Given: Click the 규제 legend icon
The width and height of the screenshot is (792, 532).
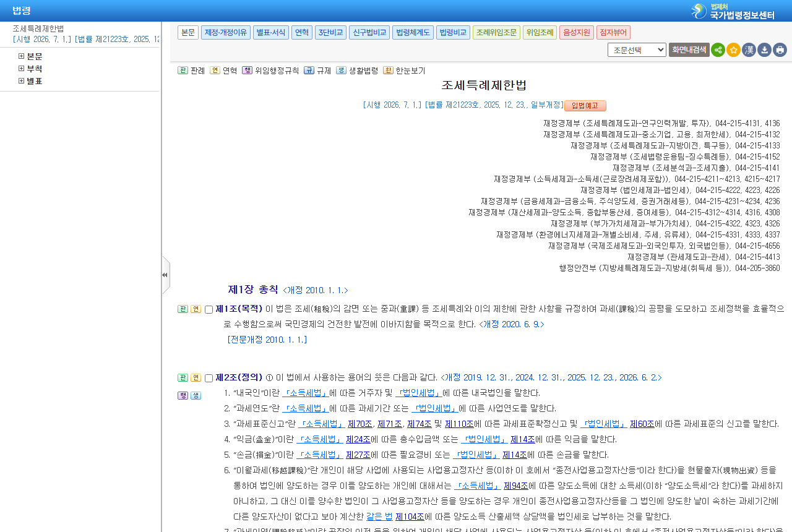Looking at the screenshot, I should click(x=309, y=71).
